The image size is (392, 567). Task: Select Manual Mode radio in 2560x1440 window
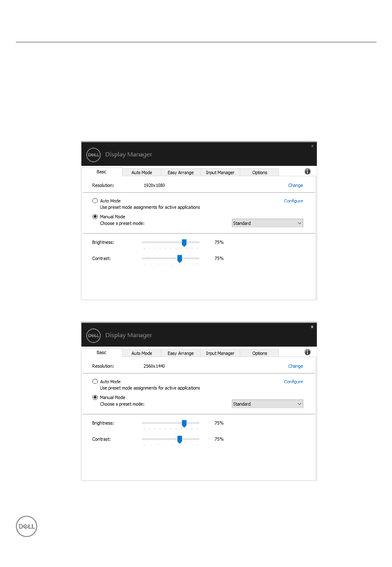click(95, 397)
